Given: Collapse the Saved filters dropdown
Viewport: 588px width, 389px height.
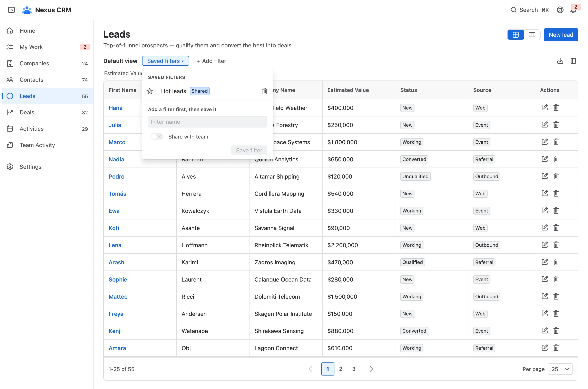Looking at the screenshot, I should (x=165, y=61).
